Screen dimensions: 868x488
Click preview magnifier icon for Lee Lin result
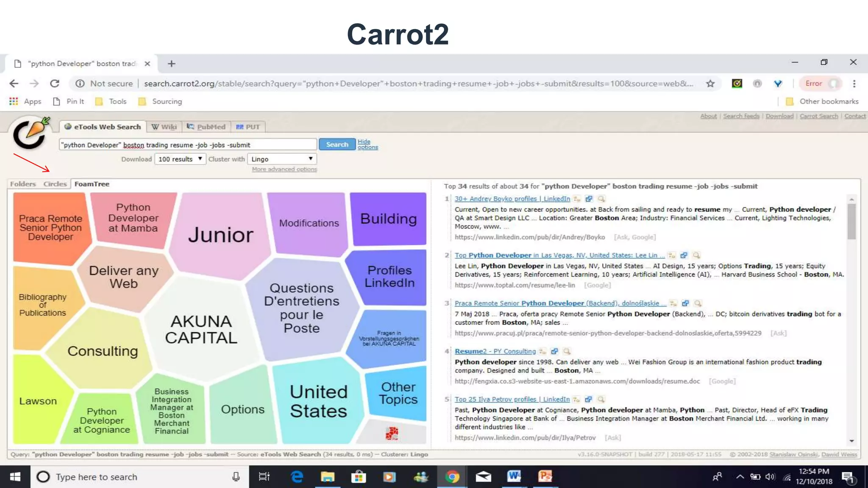pos(696,255)
